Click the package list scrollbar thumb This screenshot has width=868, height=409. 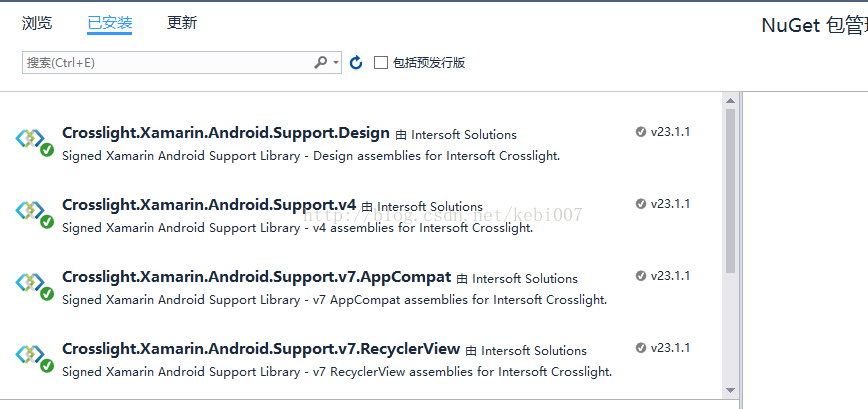(730, 191)
